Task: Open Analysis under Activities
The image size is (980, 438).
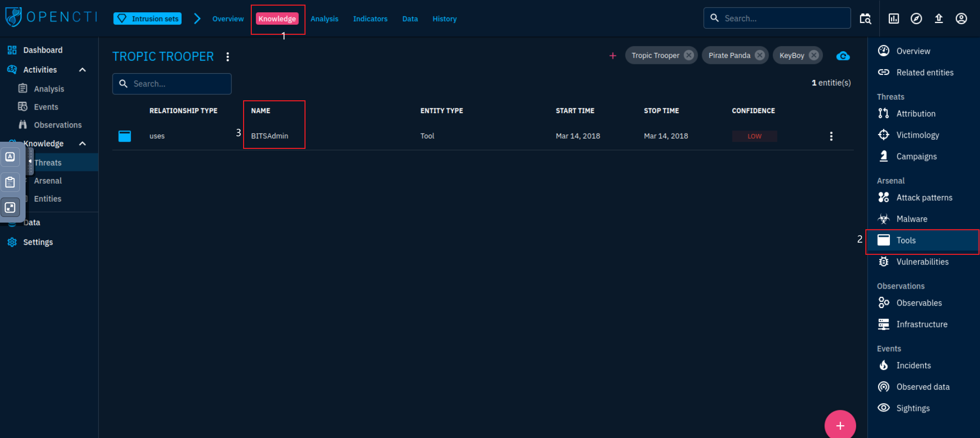Action: click(x=49, y=89)
